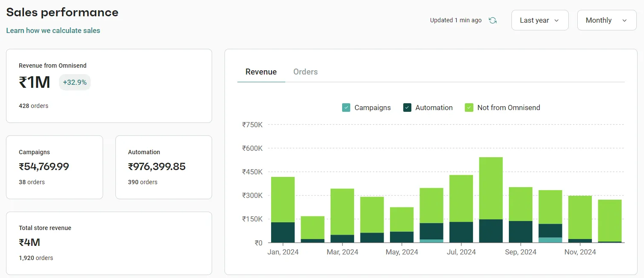This screenshot has height=278, width=644.
Task: Click the Last year dropdown chevron arrow
Action: [556, 21]
